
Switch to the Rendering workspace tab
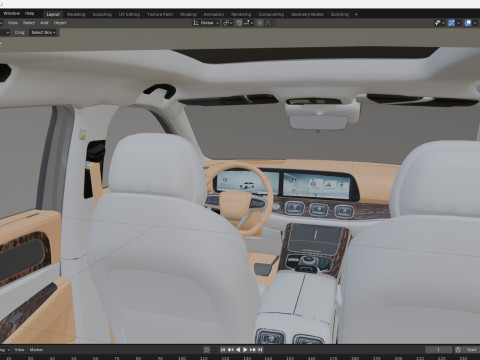click(x=241, y=14)
